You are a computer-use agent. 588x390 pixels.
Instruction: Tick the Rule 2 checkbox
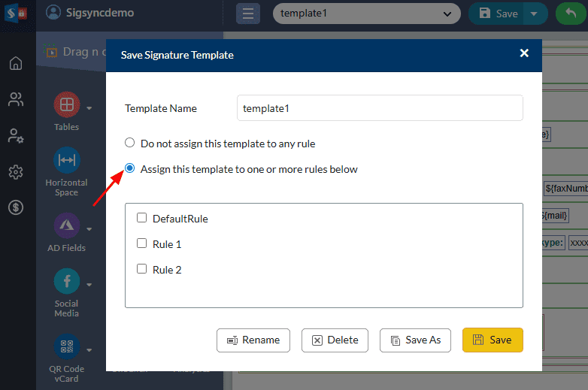pos(141,269)
